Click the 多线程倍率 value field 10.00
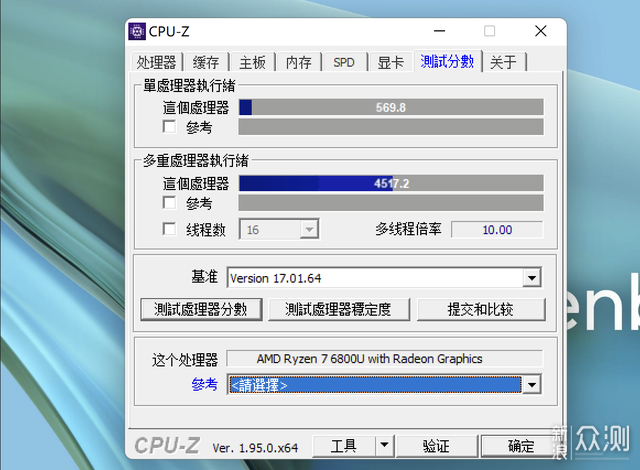The height and width of the screenshot is (470, 640). pos(497,230)
